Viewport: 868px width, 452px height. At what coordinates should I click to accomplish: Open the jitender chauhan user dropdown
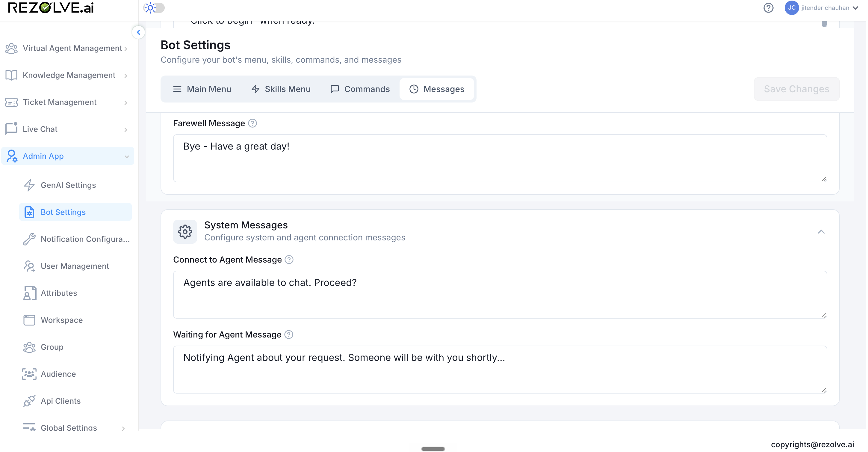point(822,8)
